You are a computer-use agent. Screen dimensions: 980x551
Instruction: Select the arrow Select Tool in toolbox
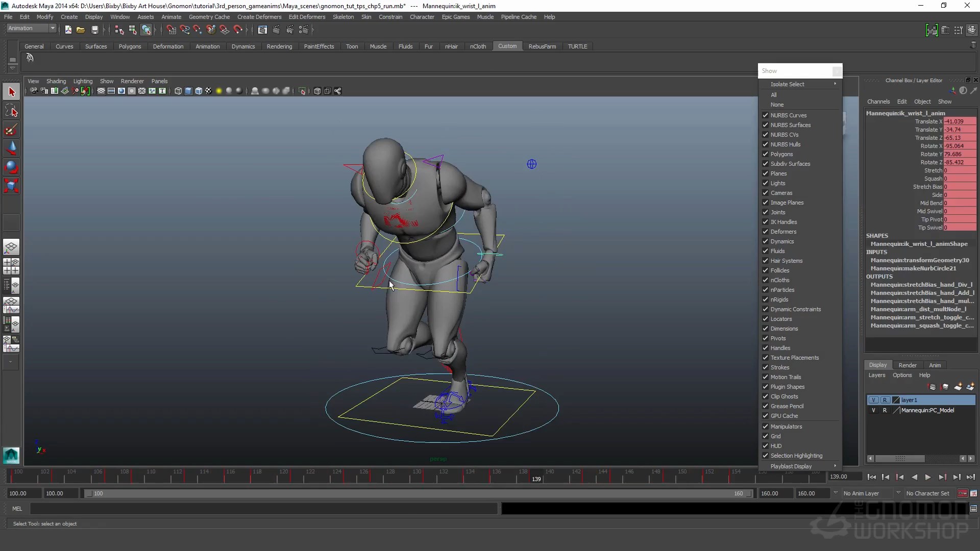pos(11,92)
